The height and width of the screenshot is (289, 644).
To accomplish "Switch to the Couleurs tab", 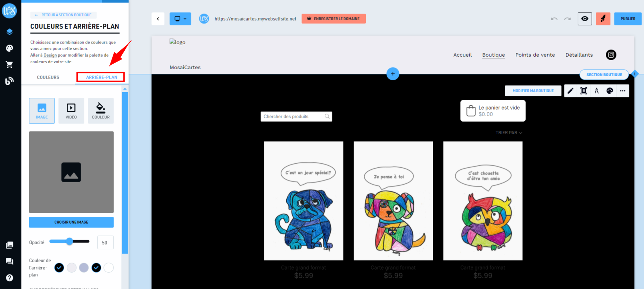I will 48,77.
